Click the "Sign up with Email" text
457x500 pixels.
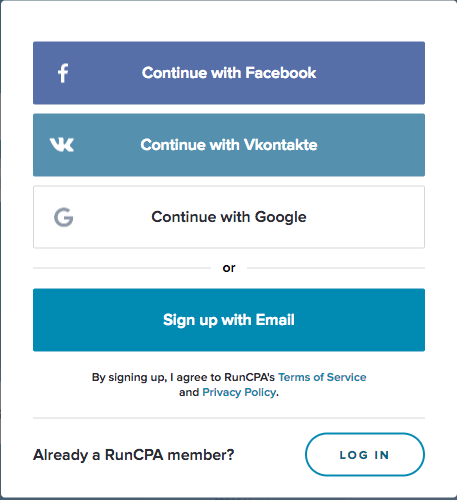click(x=229, y=320)
